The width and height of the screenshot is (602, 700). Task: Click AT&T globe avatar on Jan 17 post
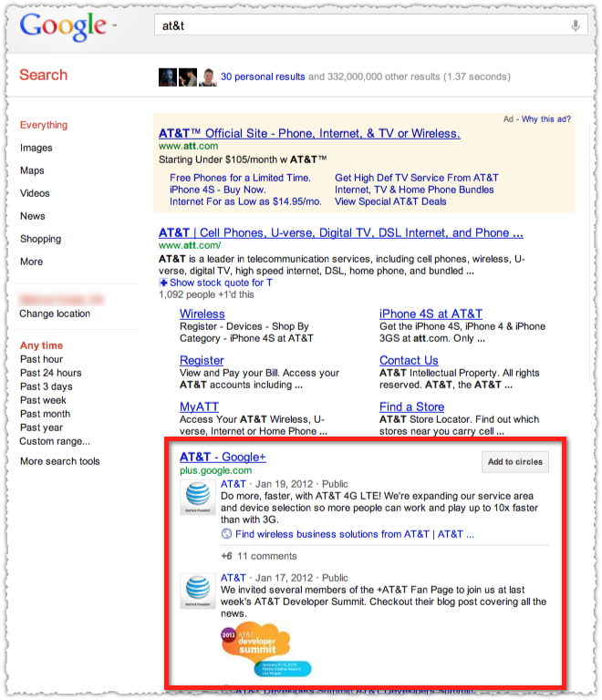coord(197,591)
